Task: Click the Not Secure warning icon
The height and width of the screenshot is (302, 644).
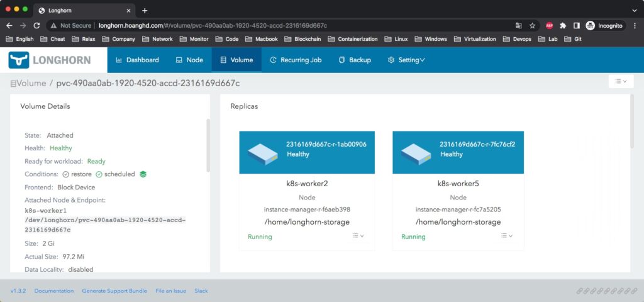Action: point(54,25)
